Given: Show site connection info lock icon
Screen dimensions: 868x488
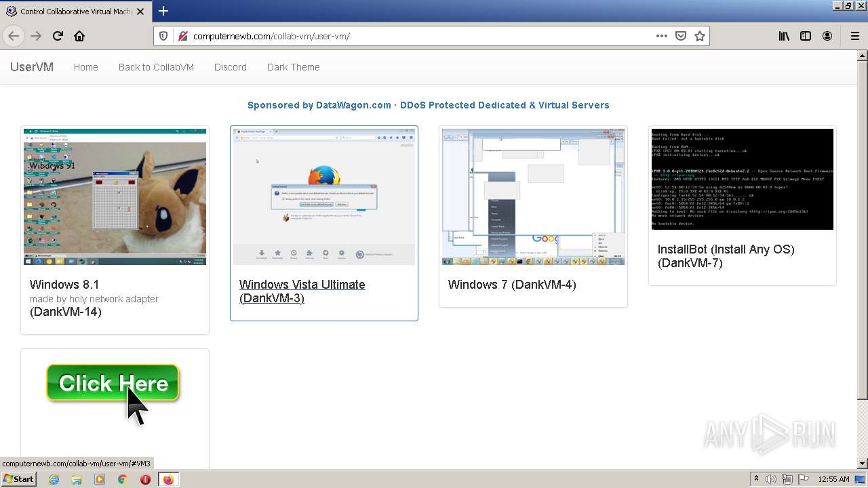Looking at the screenshot, I should click(182, 36).
